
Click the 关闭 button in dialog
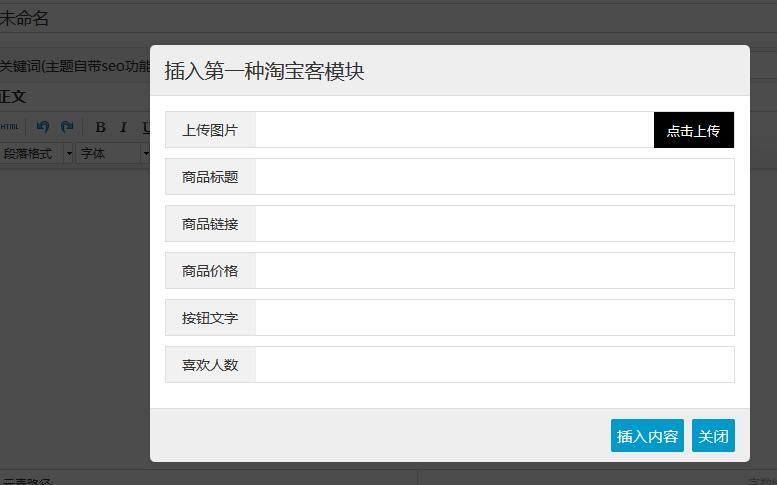click(x=713, y=436)
